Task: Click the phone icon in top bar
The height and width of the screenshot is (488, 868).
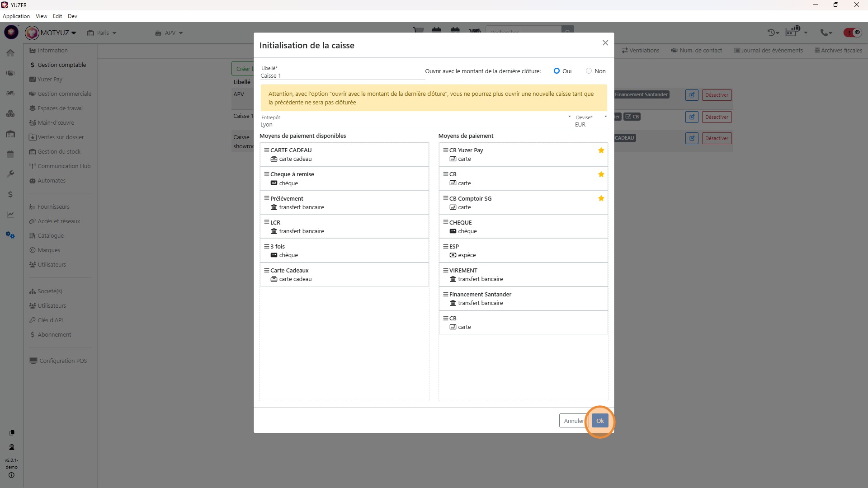Action: [824, 33]
